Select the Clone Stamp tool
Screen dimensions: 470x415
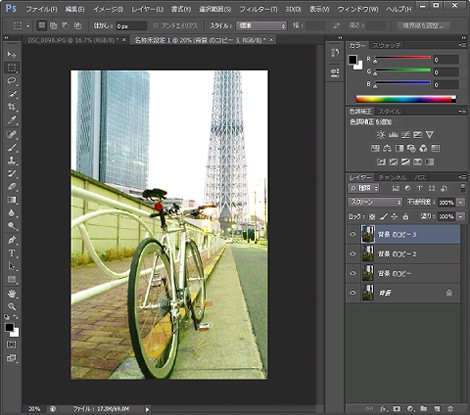[x=12, y=160]
